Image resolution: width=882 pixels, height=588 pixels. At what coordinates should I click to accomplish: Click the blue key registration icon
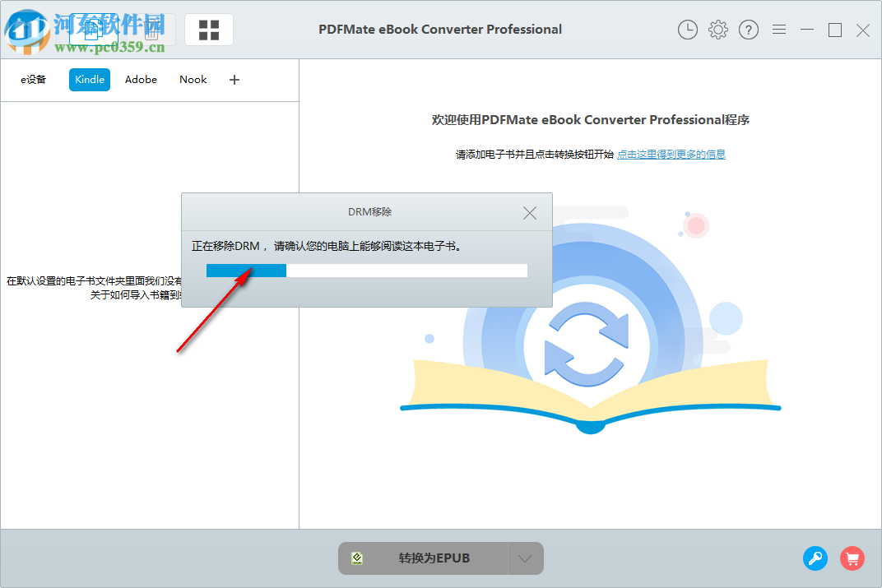click(815, 558)
